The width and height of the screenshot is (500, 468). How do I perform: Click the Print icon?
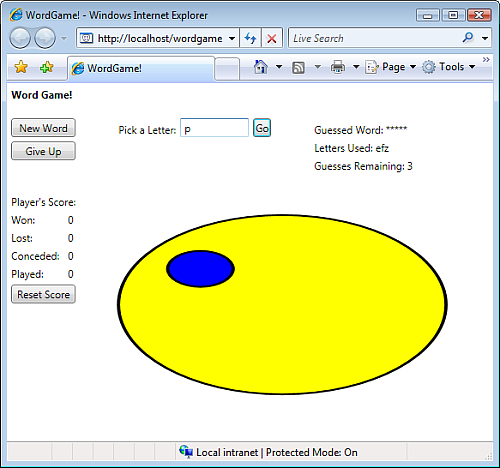point(338,67)
